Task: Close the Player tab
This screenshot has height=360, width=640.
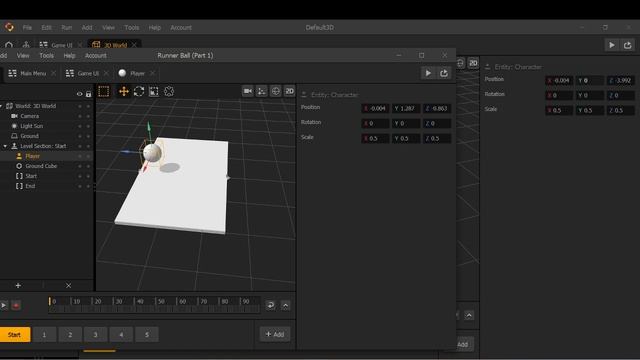Action: click(152, 73)
